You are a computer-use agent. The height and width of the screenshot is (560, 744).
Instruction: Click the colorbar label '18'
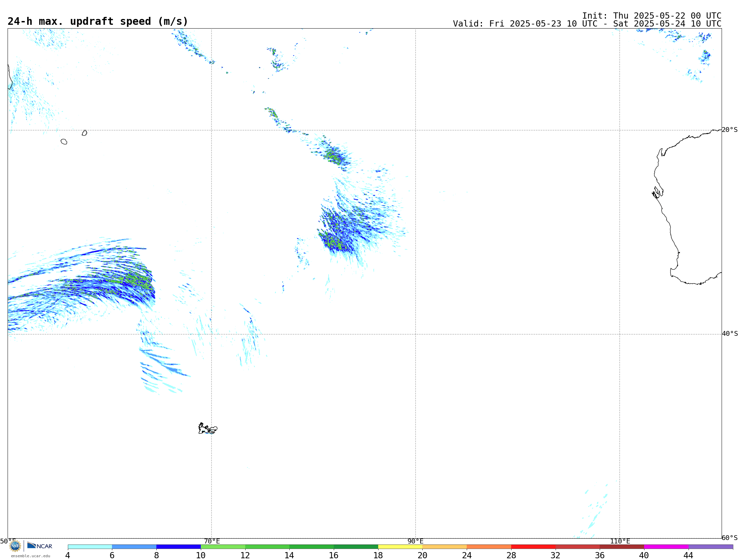point(378,556)
